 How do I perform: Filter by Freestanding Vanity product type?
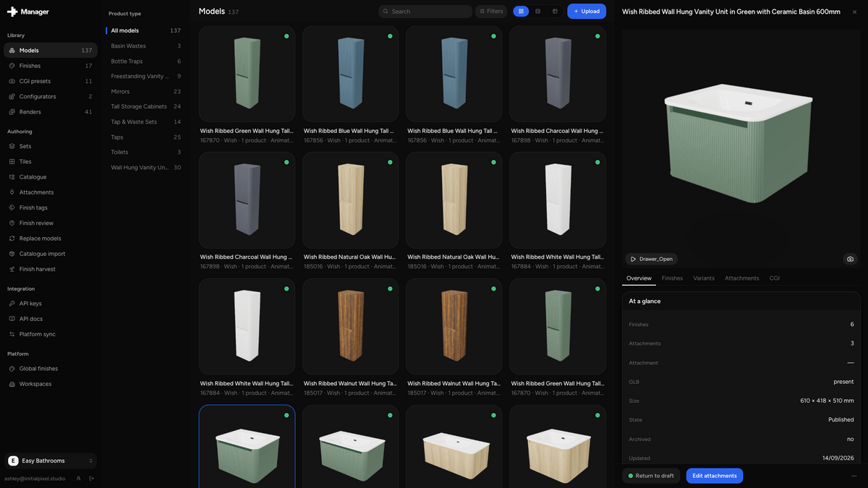coord(144,76)
